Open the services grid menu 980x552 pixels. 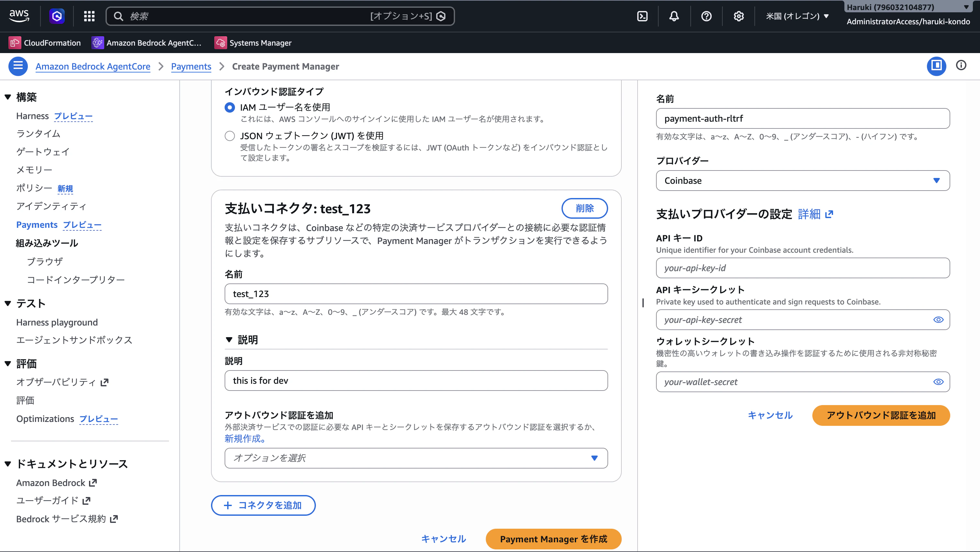click(89, 16)
